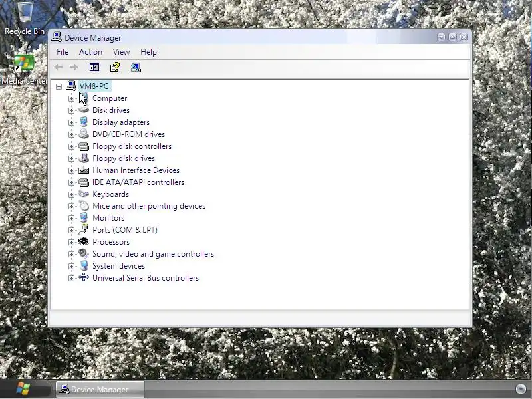Expand the Human Interface Devices category

pos(71,170)
